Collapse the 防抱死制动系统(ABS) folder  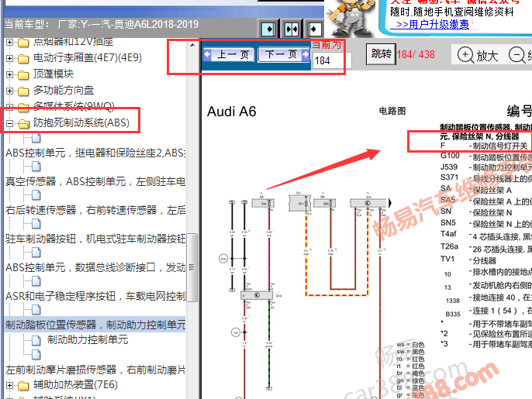coord(10,123)
